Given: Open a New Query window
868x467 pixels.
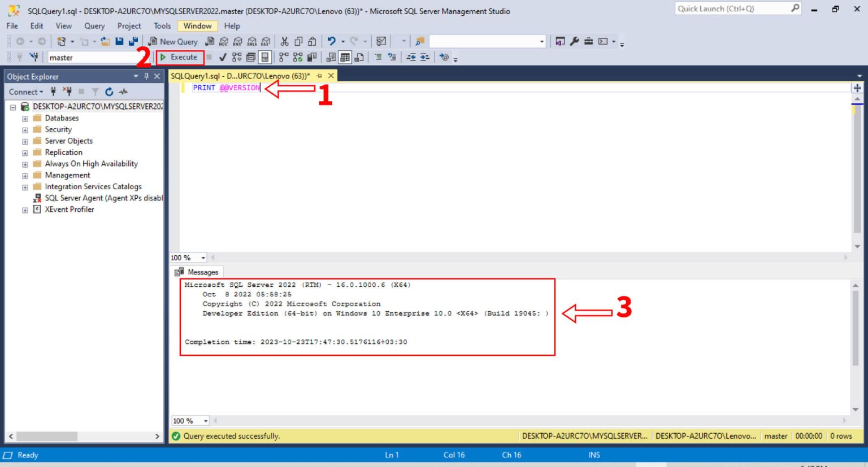Looking at the screenshot, I should pos(172,41).
